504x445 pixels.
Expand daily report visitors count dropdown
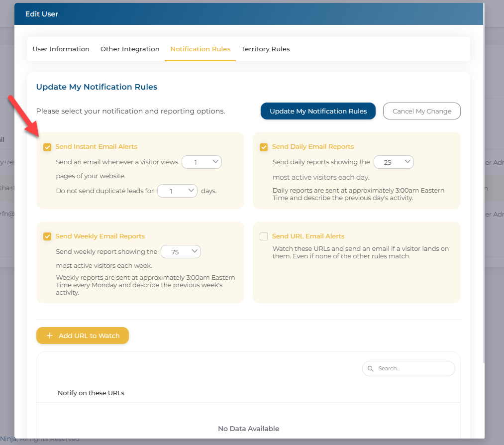coord(394,162)
